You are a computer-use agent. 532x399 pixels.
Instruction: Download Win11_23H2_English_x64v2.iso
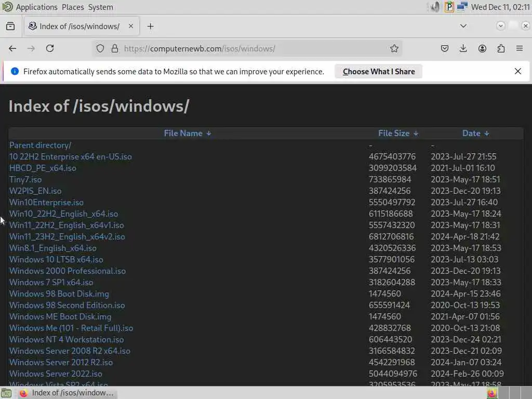coord(67,237)
